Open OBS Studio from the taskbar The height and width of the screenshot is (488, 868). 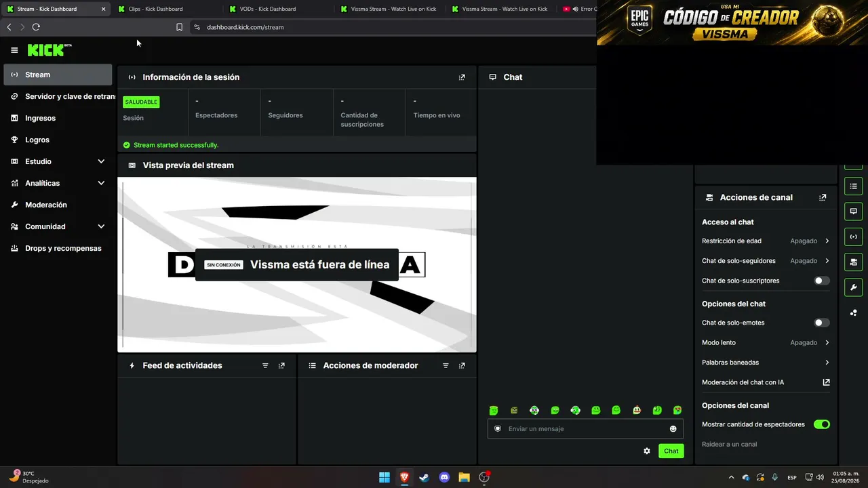point(484,477)
